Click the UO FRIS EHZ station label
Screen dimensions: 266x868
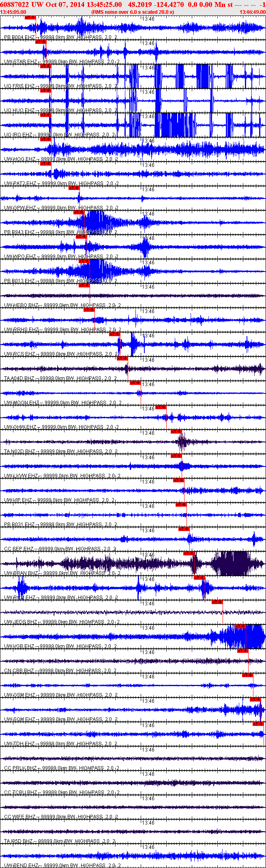point(19,86)
